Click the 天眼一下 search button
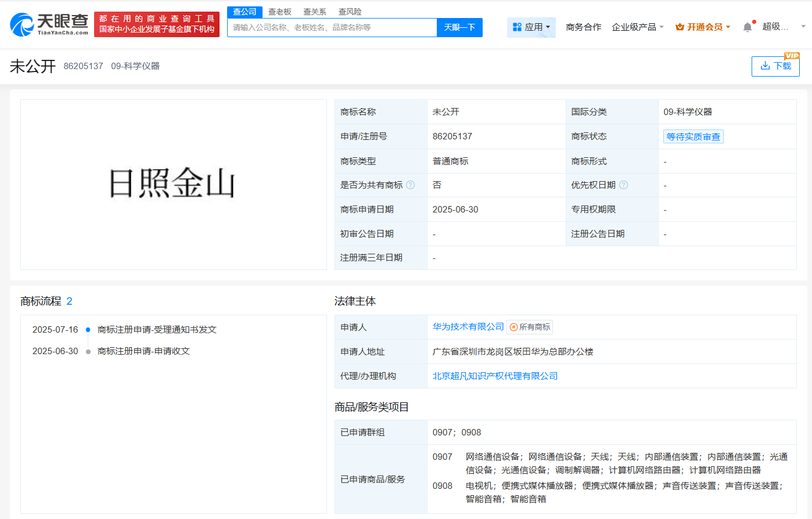812x519 pixels. (x=459, y=27)
